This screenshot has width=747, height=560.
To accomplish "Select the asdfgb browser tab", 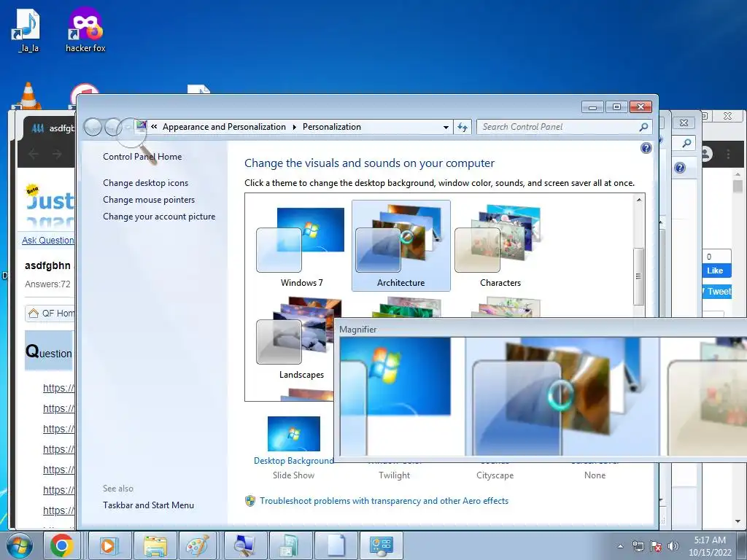I will tap(50, 128).
